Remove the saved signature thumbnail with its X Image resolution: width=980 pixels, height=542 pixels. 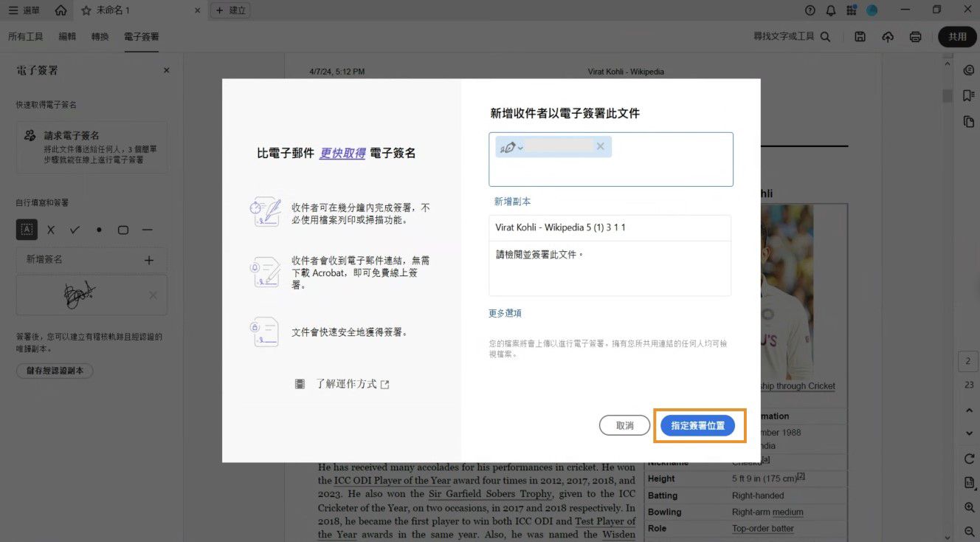pos(152,295)
